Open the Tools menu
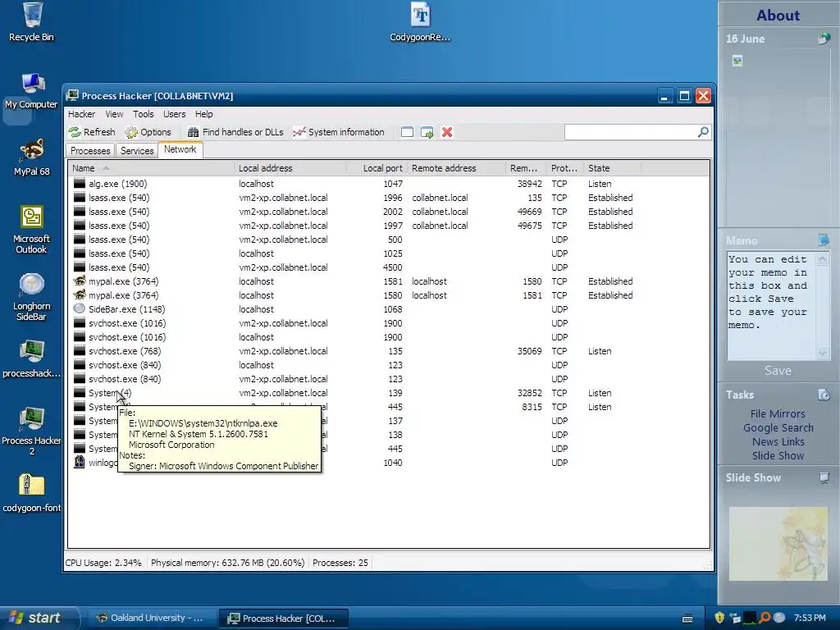Viewport: 840px width, 630px height. 143,114
